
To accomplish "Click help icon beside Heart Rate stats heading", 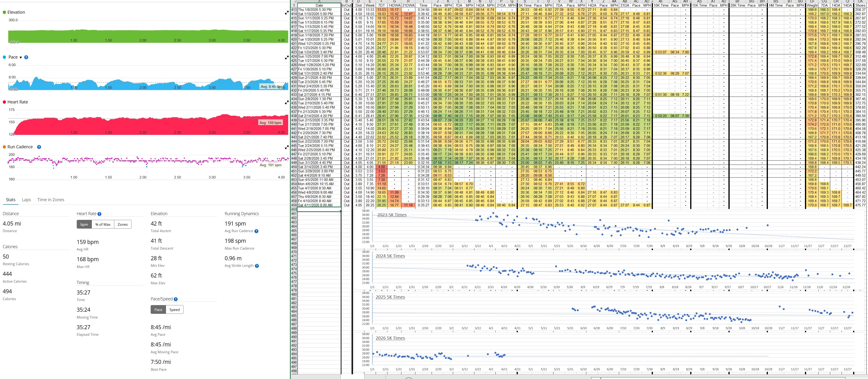I will (99, 214).
